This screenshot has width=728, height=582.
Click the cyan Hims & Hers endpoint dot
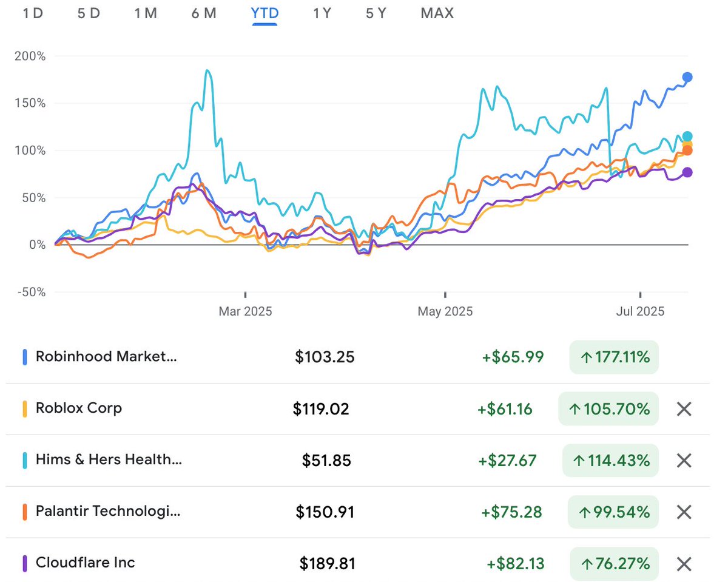[687, 137]
